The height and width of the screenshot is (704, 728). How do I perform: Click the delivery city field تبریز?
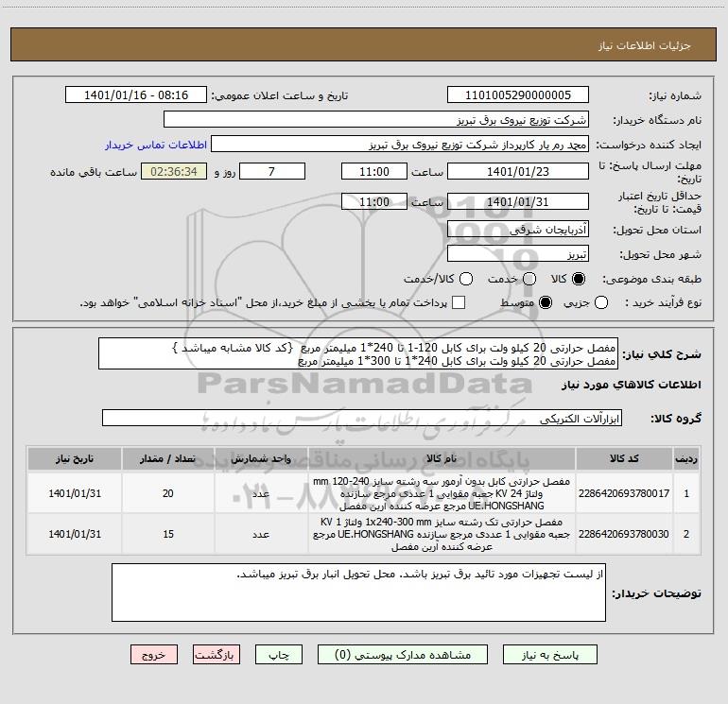click(x=518, y=254)
